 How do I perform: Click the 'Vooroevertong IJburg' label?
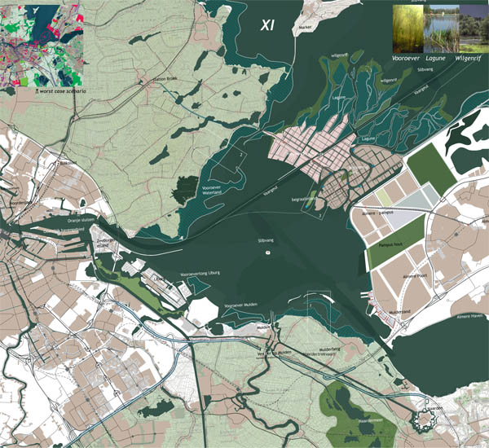point(200,274)
